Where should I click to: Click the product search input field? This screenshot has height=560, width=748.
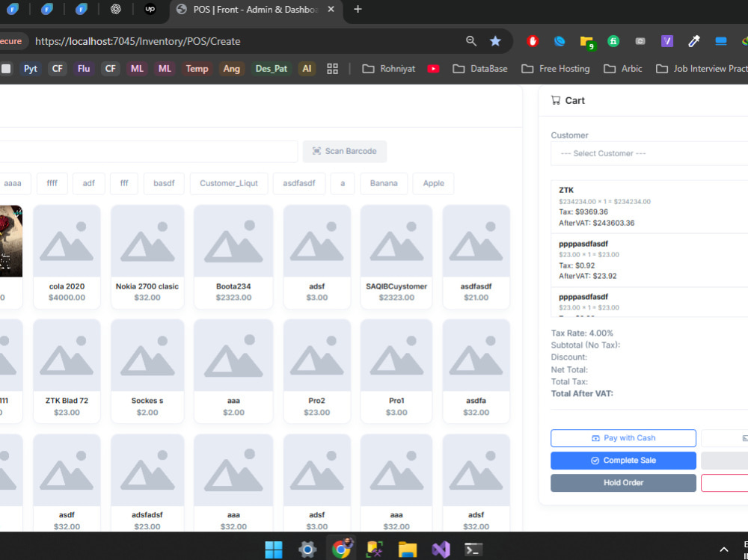[x=148, y=151]
